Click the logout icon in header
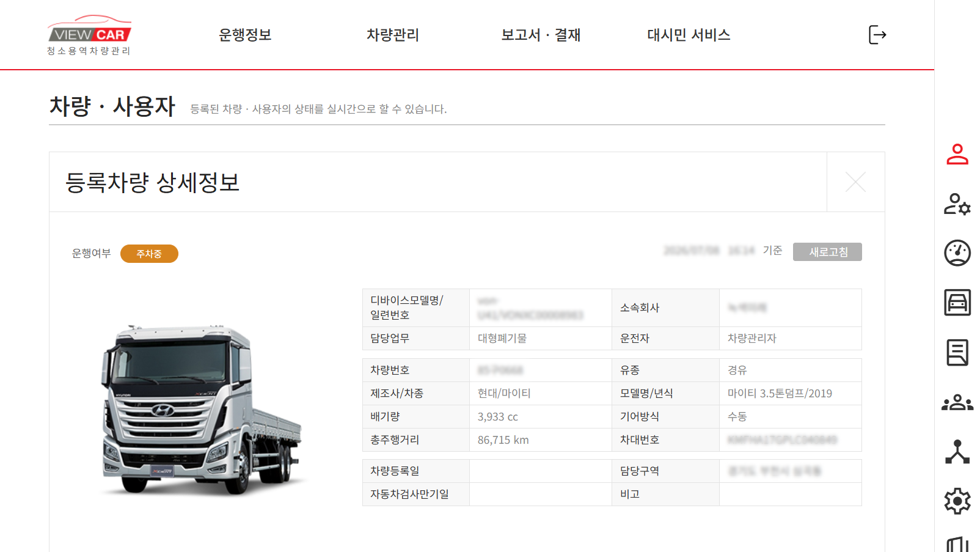Image resolution: width=980 pixels, height=552 pixels. (877, 35)
